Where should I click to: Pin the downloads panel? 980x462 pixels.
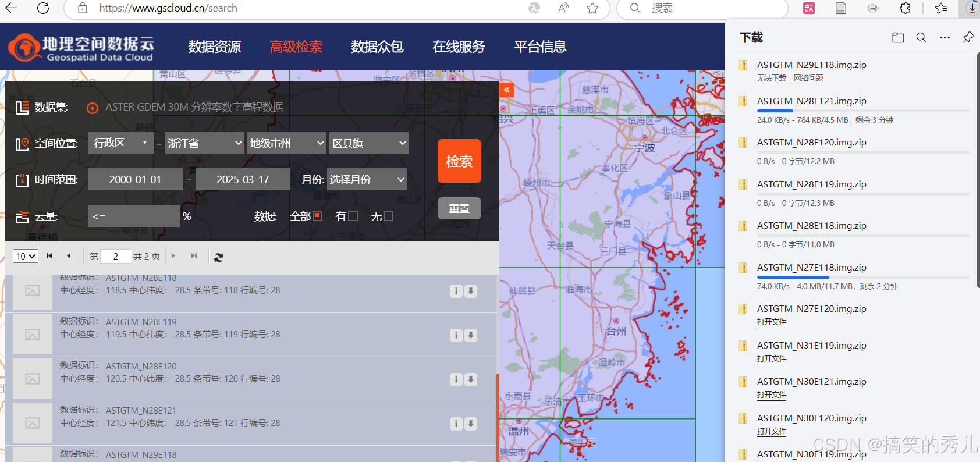[968, 37]
